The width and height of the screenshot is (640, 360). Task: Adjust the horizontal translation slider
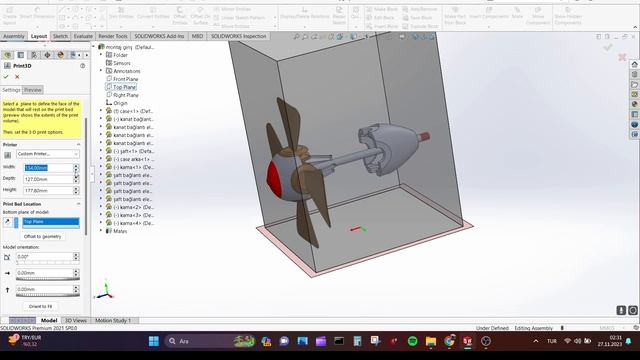[x=48, y=279]
